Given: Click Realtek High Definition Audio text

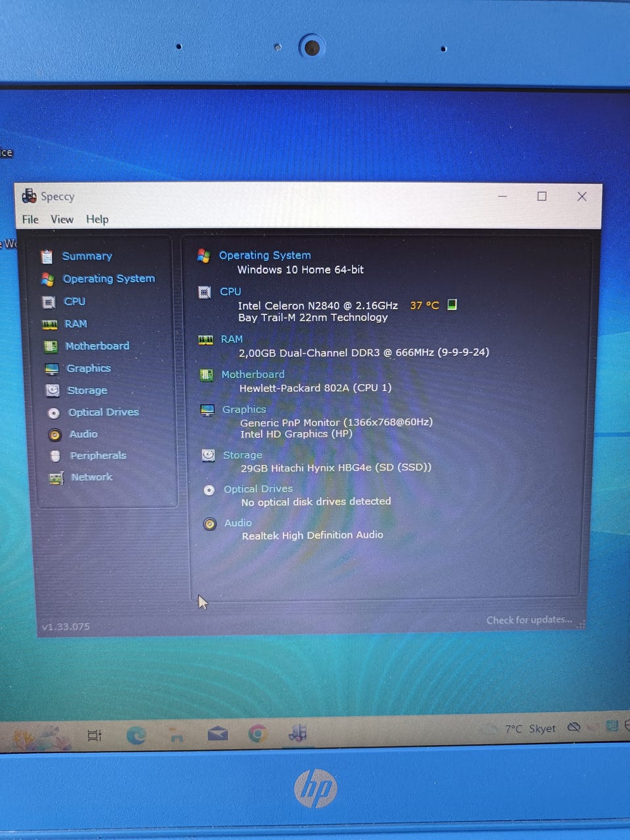Looking at the screenshot, I should [x=312, y=535].
